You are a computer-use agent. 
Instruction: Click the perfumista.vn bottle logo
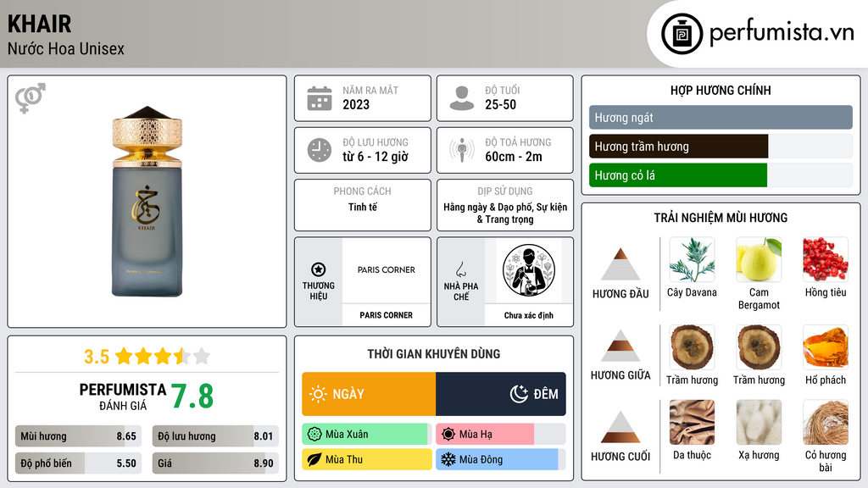682,34
